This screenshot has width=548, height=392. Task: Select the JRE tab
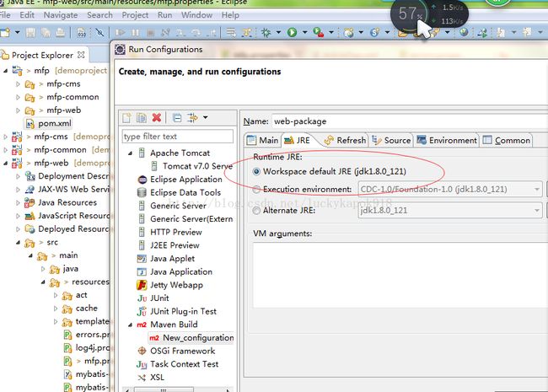[x=298, y=141]
